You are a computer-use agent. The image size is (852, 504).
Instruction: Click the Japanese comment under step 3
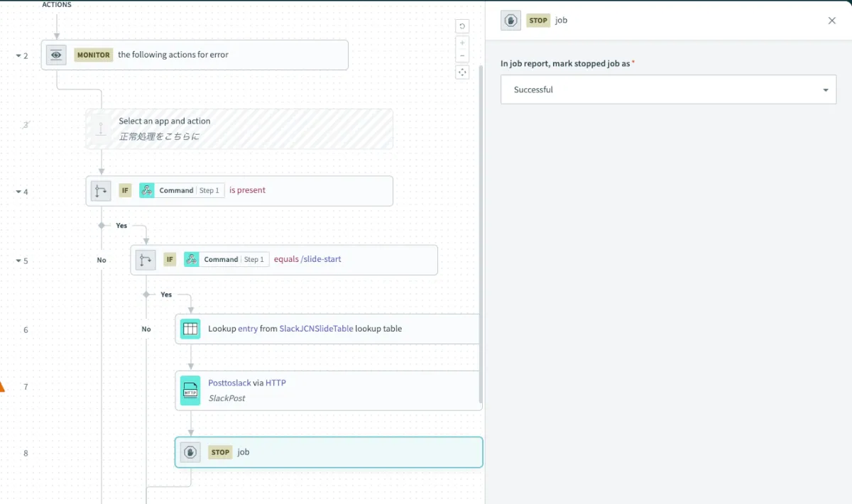coord(159,136)
